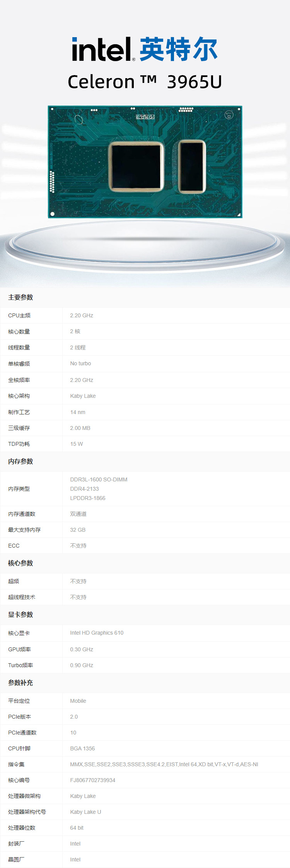Image resolution: width=290 pixels, height=868 pixels.
Task: Click the Celeron 3965U title text
Action: pos(145,82)
